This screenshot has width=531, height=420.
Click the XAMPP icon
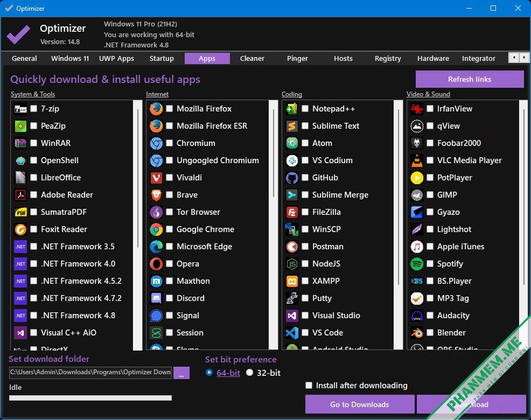coord(291,281)
